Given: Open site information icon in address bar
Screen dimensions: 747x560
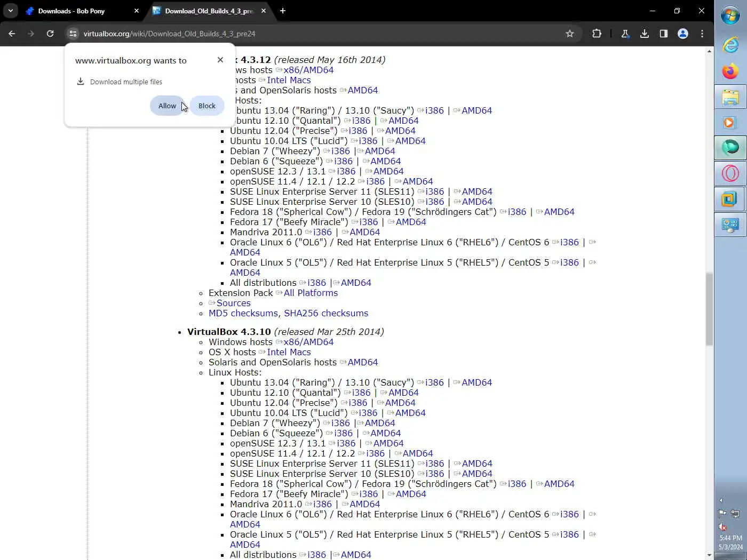Looking at the screenshot, I should 73,34.
